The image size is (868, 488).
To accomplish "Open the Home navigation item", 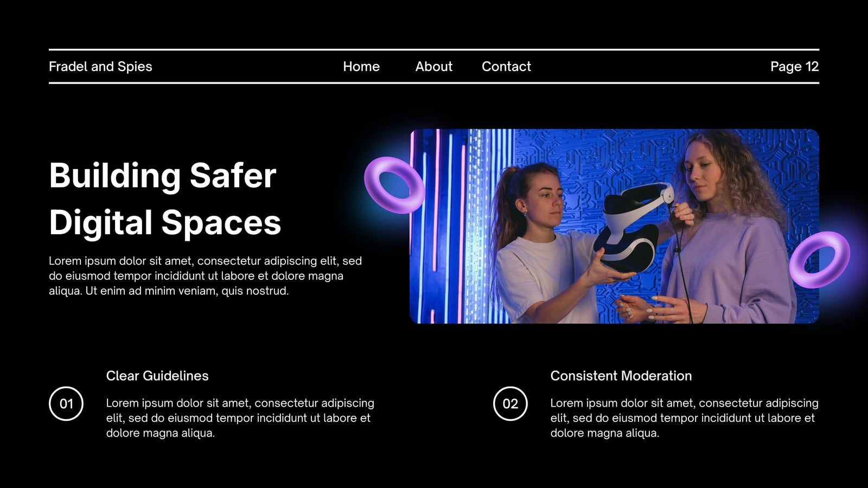I will pos(361,66).
